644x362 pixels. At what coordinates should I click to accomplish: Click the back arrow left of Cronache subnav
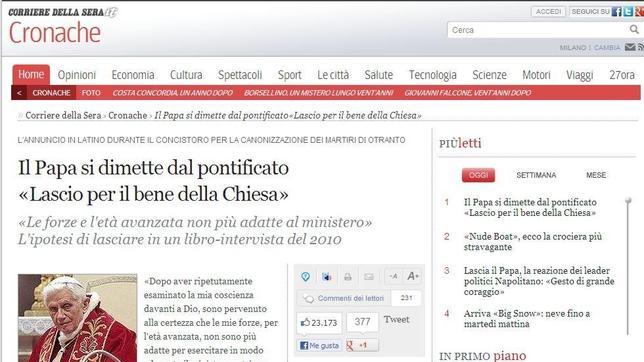[19, 93]
